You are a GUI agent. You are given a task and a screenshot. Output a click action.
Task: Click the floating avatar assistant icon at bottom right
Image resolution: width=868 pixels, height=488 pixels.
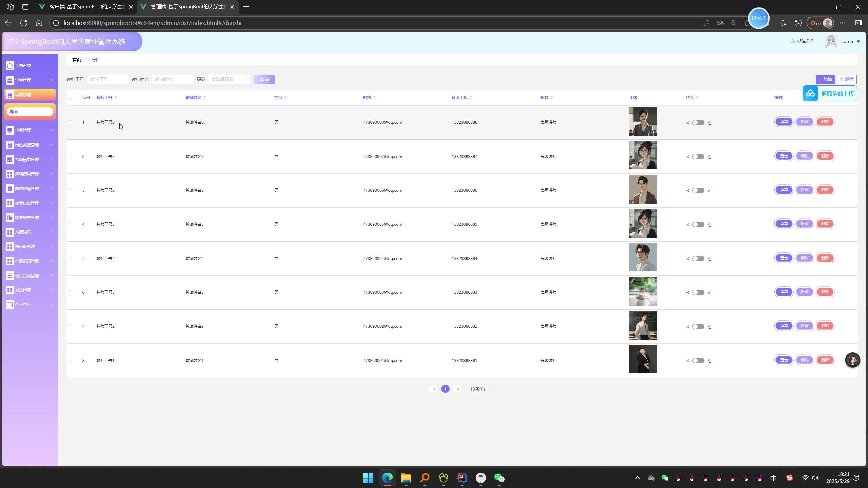[x=852, y=360]
